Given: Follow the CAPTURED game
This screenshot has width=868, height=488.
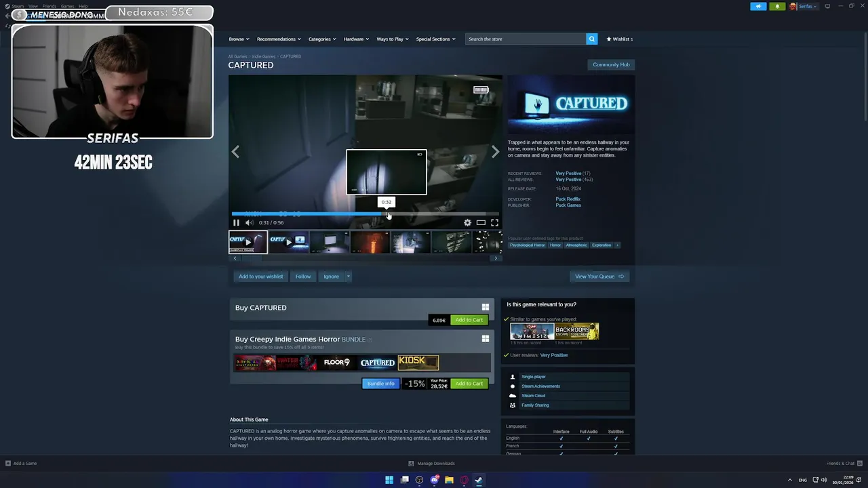Looking at the screenshot, I should [x=303, y=276].
